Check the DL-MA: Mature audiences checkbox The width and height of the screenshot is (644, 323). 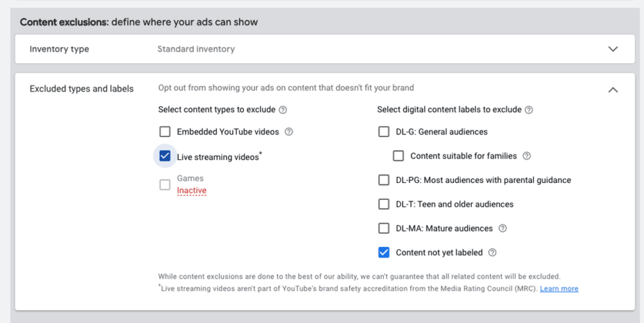click(384, 229)
